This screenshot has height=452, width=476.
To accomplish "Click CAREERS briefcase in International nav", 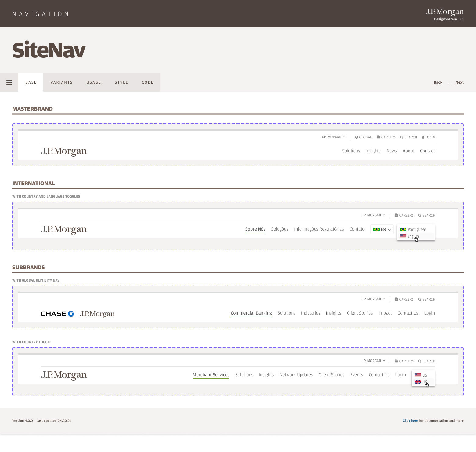I will (x=404, y=215).
